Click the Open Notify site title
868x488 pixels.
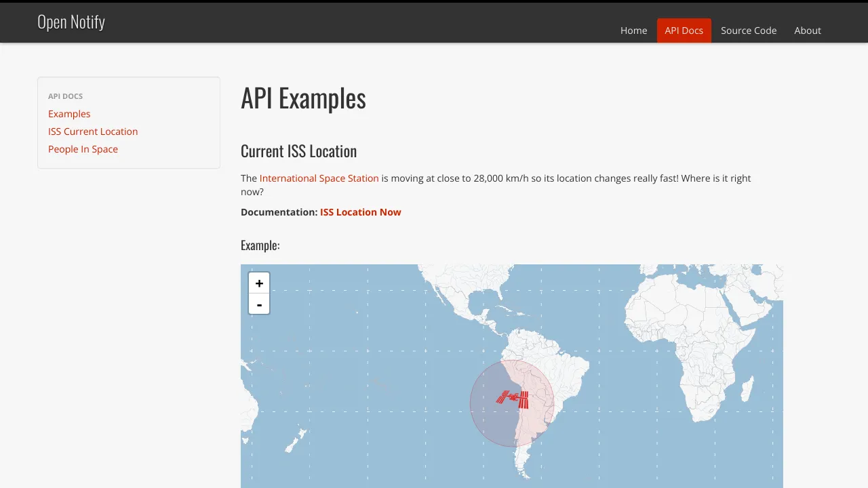(71, 22)
